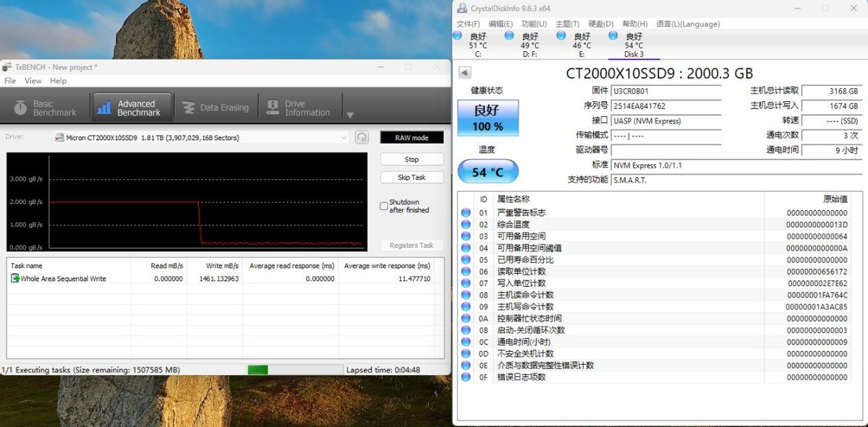
Task: Click status icon for attribute 02 综合温度
Action: (x=466, y=225)
